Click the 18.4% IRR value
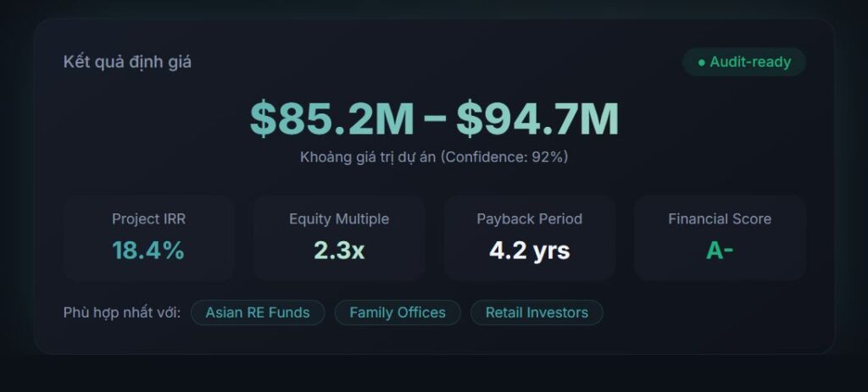The width and height of the screenshot is (868, 392). [148, 250]
